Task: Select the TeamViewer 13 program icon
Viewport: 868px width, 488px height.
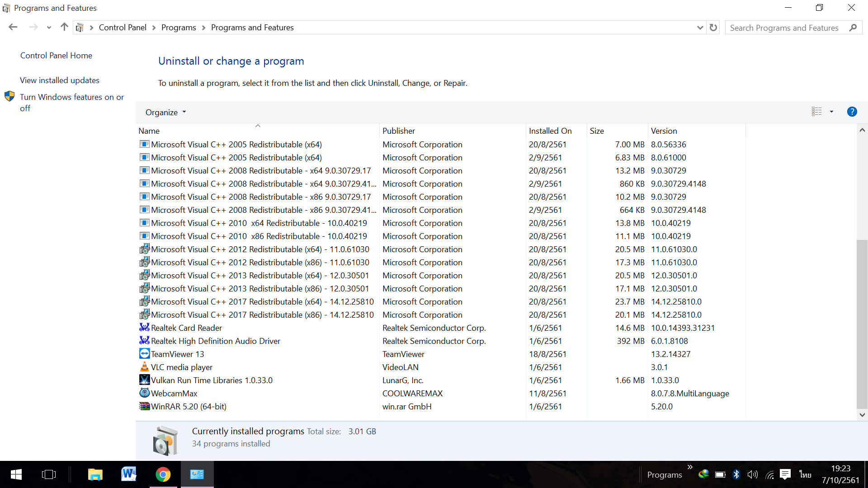Action: click(144, 354)
